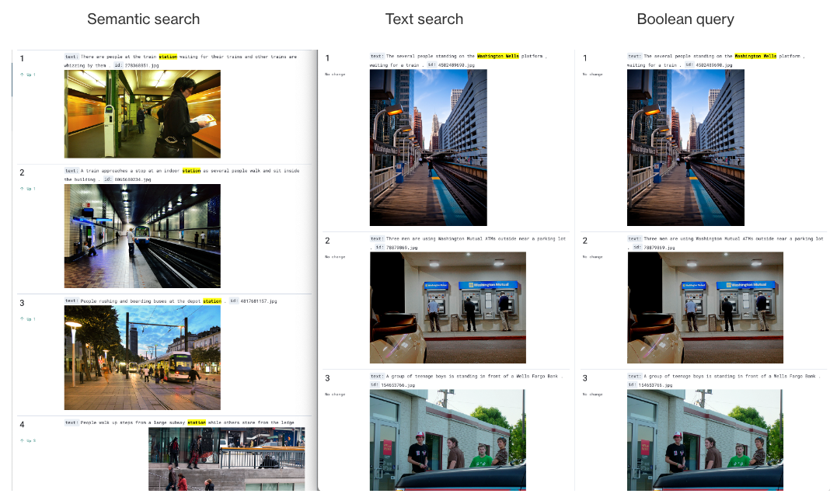Screen dimensions: 837x504
Task: Select the "Text search" column header
Action: (426, 19)
